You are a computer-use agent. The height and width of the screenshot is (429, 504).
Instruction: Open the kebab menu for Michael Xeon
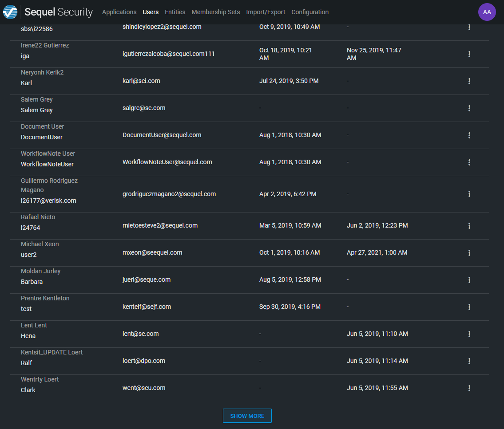(x=469, y=253)
